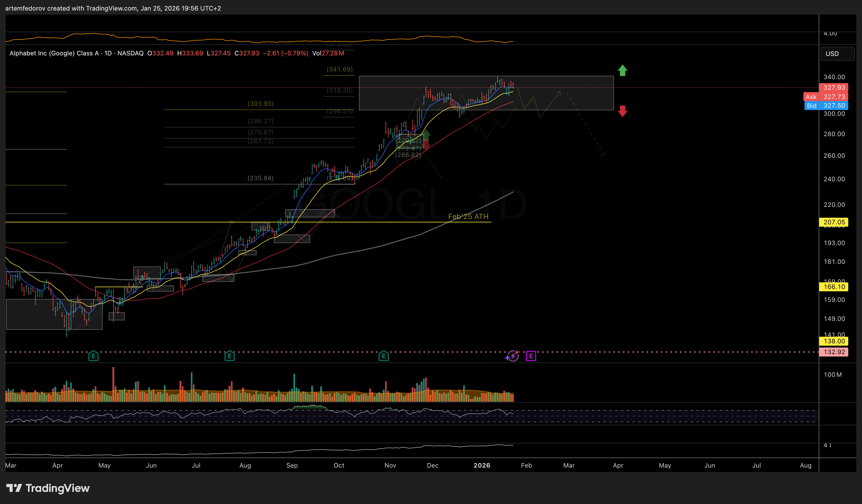Viewport: 862px width, 504px height.
Task: Click the yellow 166.10 price tag
Action: (833, 287)
